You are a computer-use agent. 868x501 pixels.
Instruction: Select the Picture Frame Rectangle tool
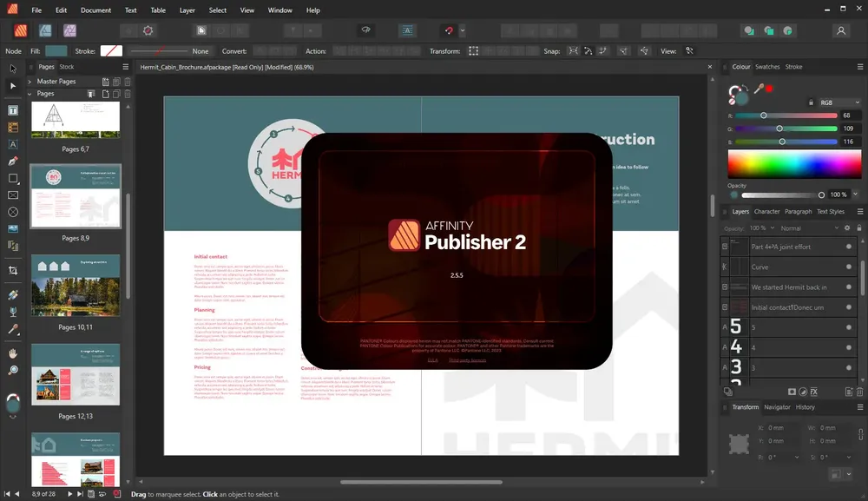pyautogui.click(x=13, y=194)
